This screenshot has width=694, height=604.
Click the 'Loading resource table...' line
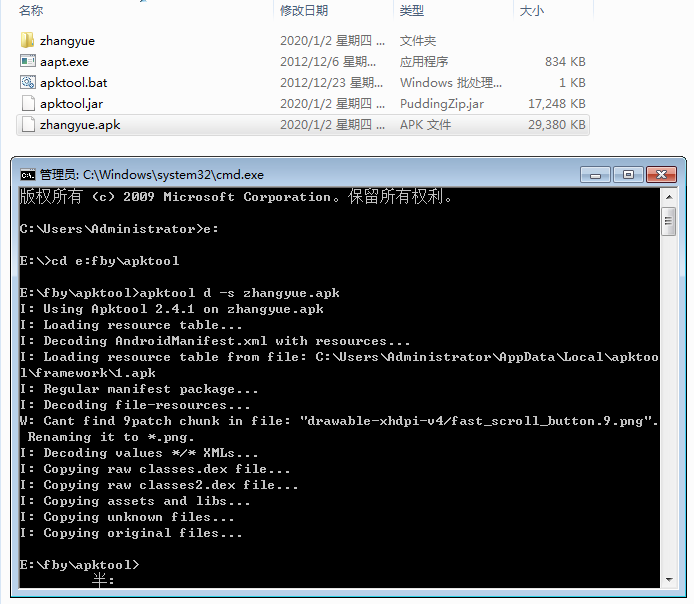tap(131, 325)
